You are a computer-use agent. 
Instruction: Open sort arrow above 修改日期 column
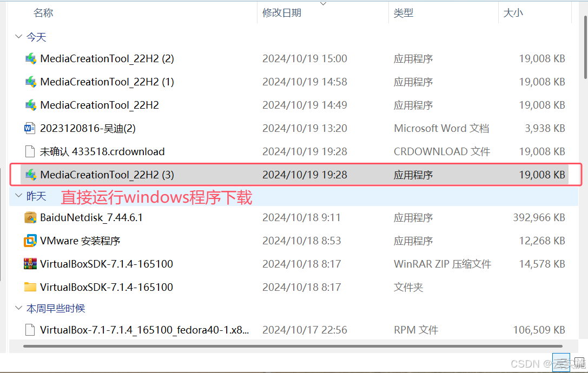[x=323, y=4]
